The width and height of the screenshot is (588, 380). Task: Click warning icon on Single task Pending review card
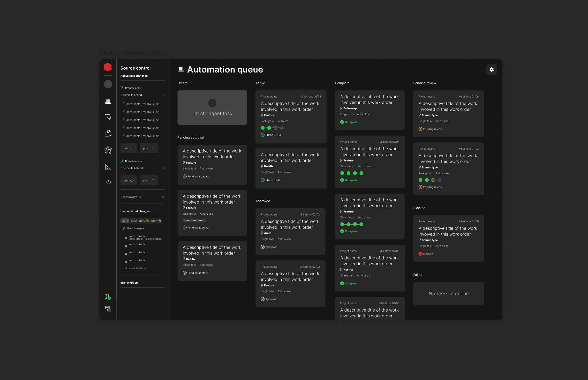[x=420, y=129]
